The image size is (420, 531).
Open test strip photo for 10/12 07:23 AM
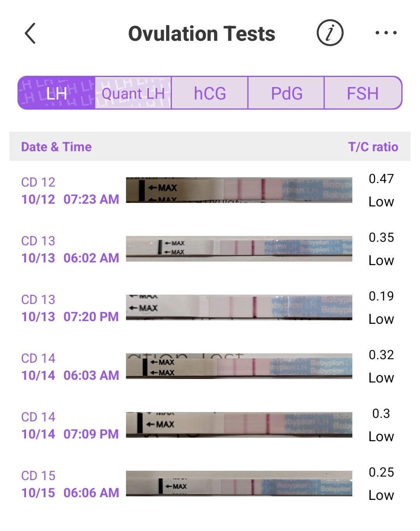point(239,190)
